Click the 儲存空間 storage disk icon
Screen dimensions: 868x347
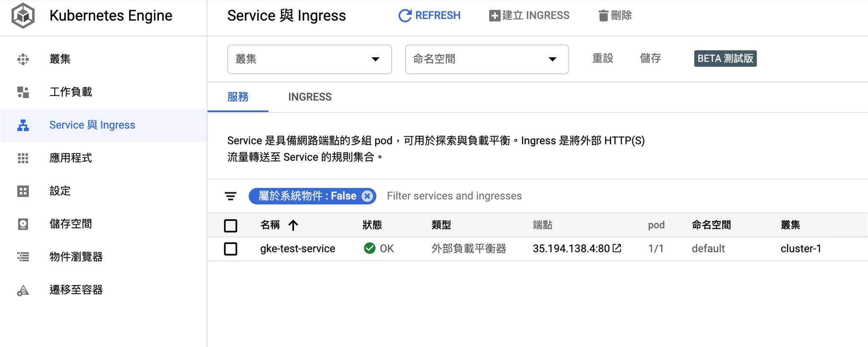(x=23, y=224)
